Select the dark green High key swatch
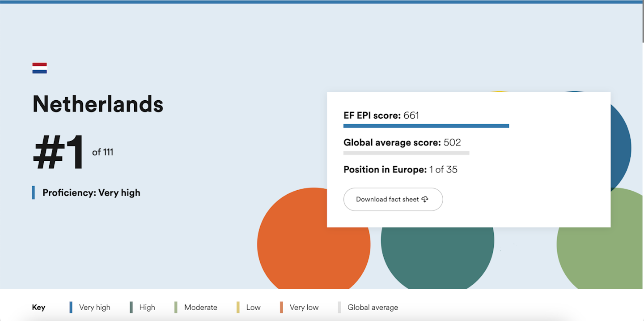The image size is (644, 321). [131, 307]
